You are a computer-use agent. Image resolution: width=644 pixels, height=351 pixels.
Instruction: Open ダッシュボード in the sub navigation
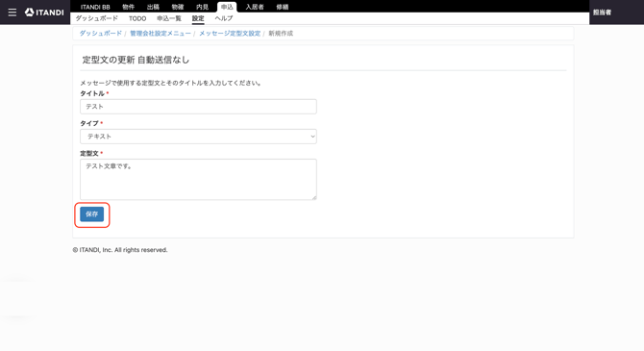97,18
